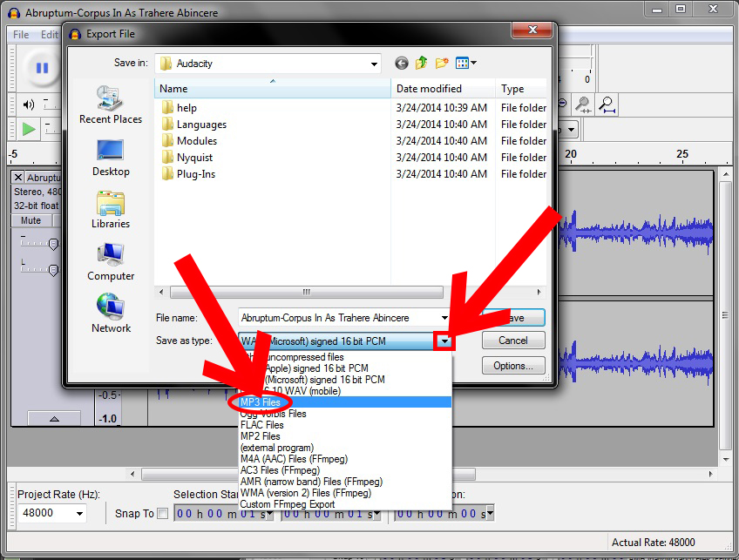
Task: Open the Edit menu in Audacity
Action: click(50, 34)
